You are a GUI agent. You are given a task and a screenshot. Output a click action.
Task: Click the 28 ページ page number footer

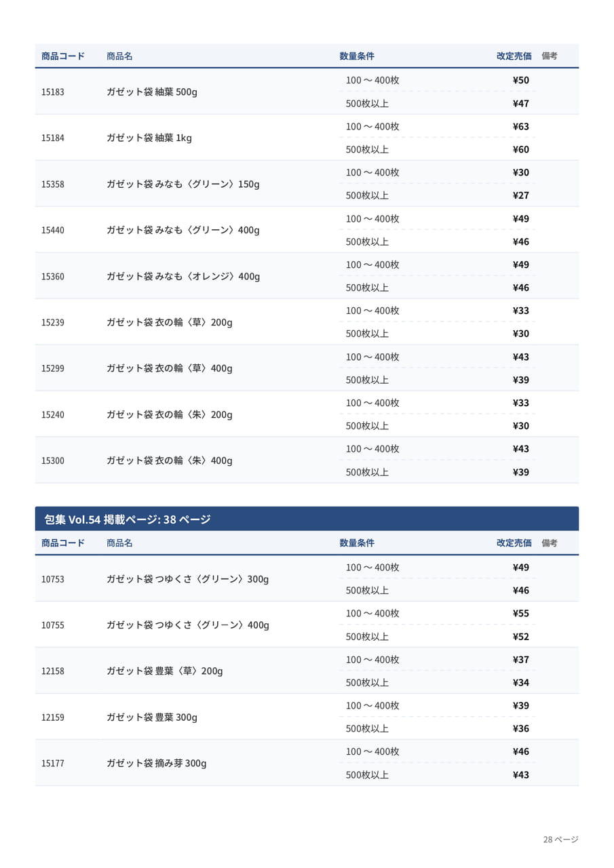pos(560,840)
